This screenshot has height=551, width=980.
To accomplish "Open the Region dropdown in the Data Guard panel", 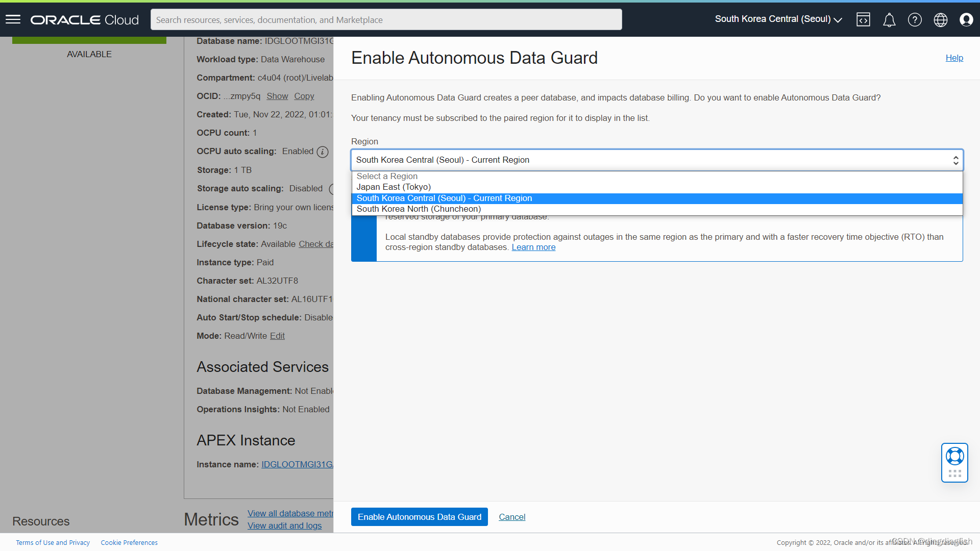I will pyautogui.click(x=657, y=160).
